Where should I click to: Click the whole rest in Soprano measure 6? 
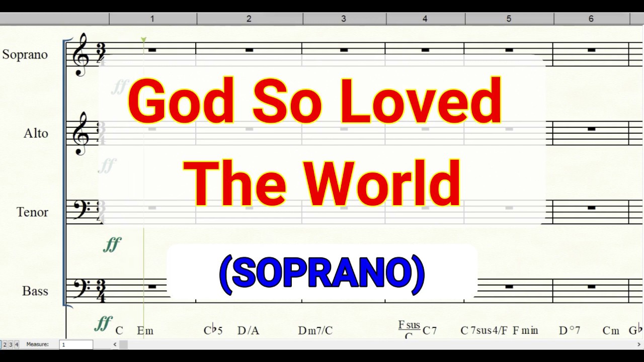click(x=591, y=50)
